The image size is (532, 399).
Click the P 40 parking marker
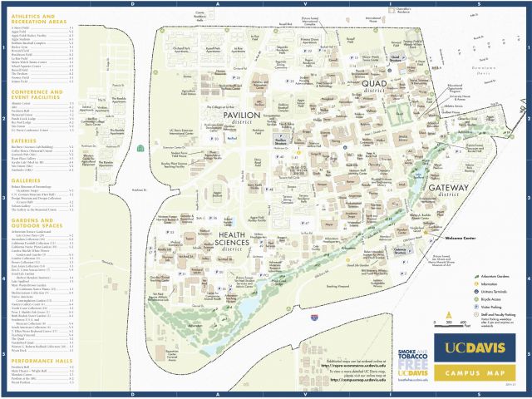tap(279, 157)
